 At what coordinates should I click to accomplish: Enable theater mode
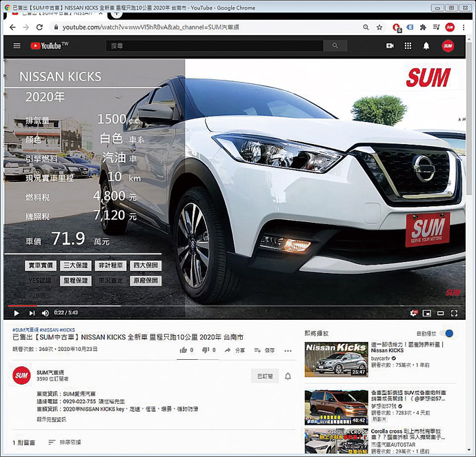pos(440,313)
